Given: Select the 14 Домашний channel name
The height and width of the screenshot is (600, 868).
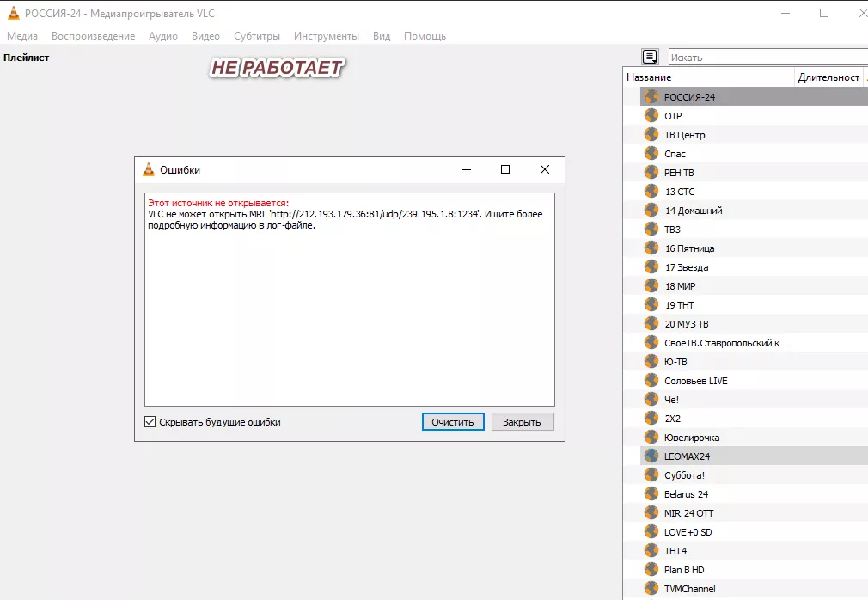Looking at the screenshot, I should (694, 211).
